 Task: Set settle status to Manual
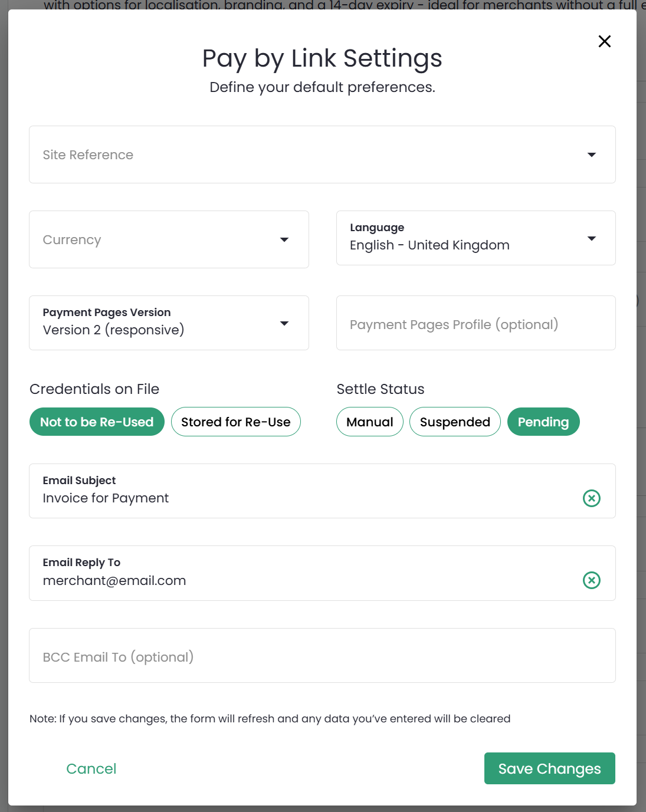coord(369,422)
